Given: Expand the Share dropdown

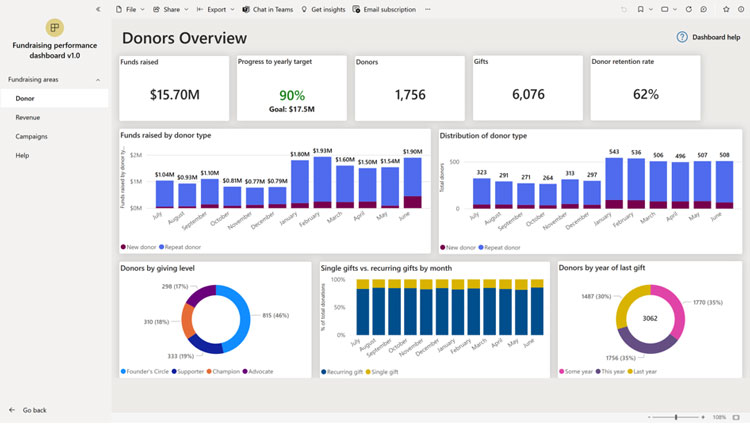Looking at the screenshot, I should [x=170, y=9].
